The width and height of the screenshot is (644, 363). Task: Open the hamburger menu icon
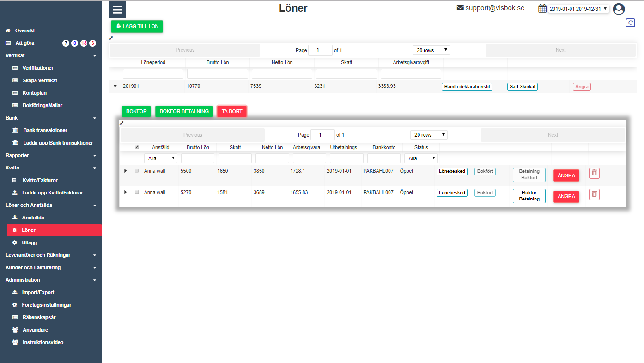(x=117, y=10)
